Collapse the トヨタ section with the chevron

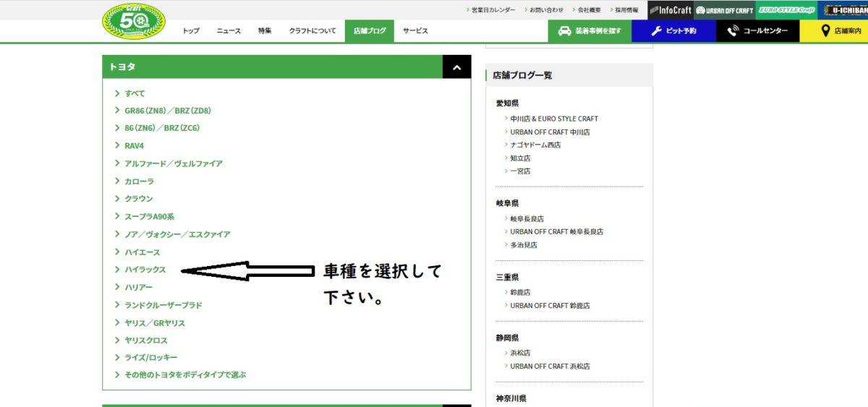tap(456, 67)
